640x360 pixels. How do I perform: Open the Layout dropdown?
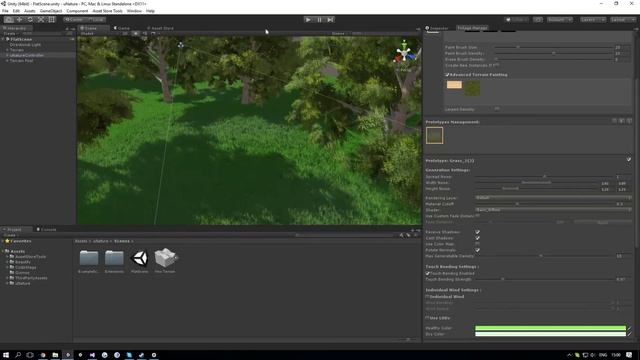coord(622,20)
